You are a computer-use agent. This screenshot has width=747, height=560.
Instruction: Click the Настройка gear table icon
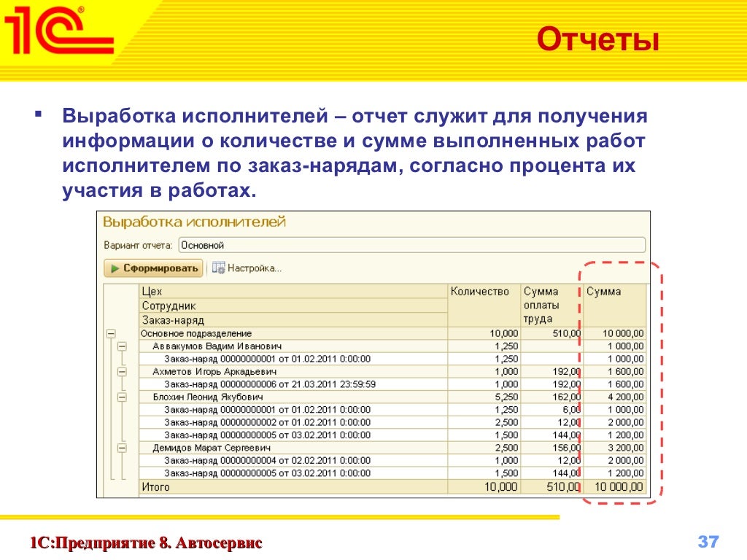219,268
